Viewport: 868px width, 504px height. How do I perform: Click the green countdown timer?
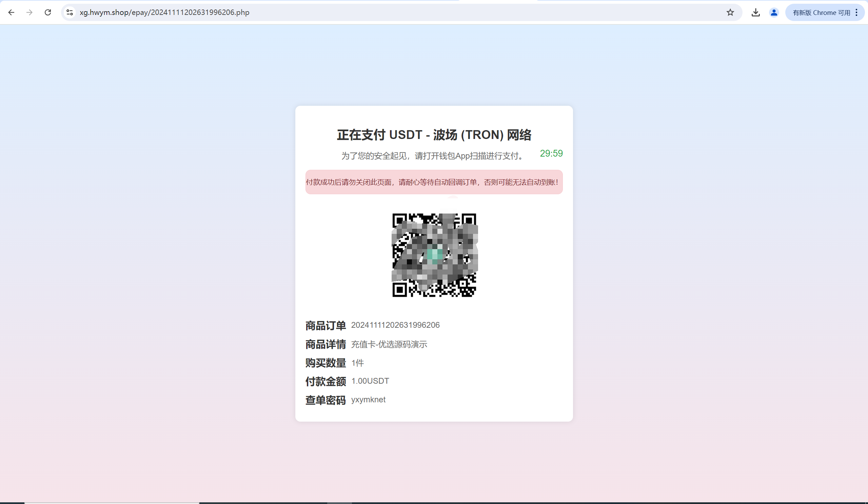click(551, 154)
